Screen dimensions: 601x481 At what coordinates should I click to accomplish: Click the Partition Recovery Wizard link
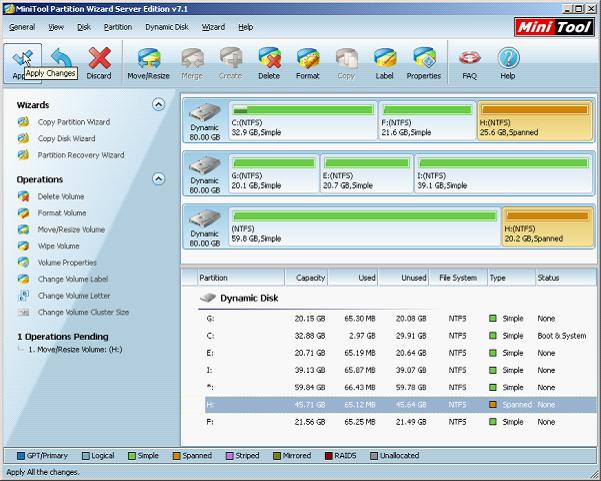point(81,155)
